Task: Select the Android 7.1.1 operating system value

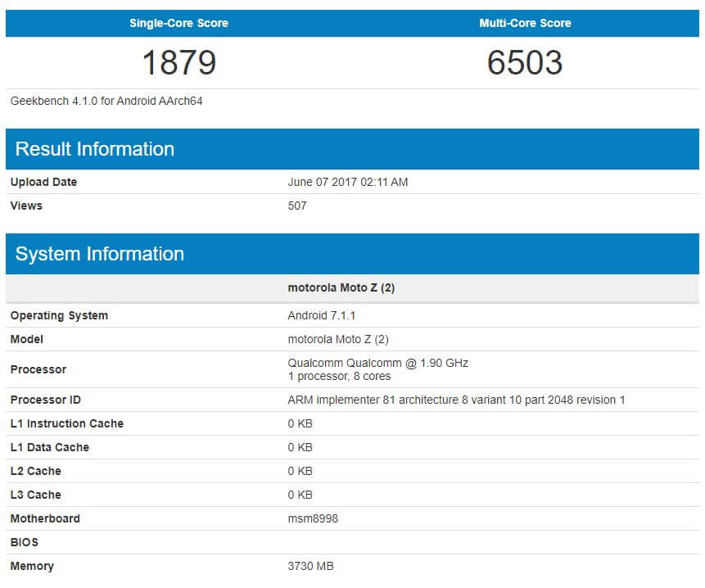Action: pos(321,315)
